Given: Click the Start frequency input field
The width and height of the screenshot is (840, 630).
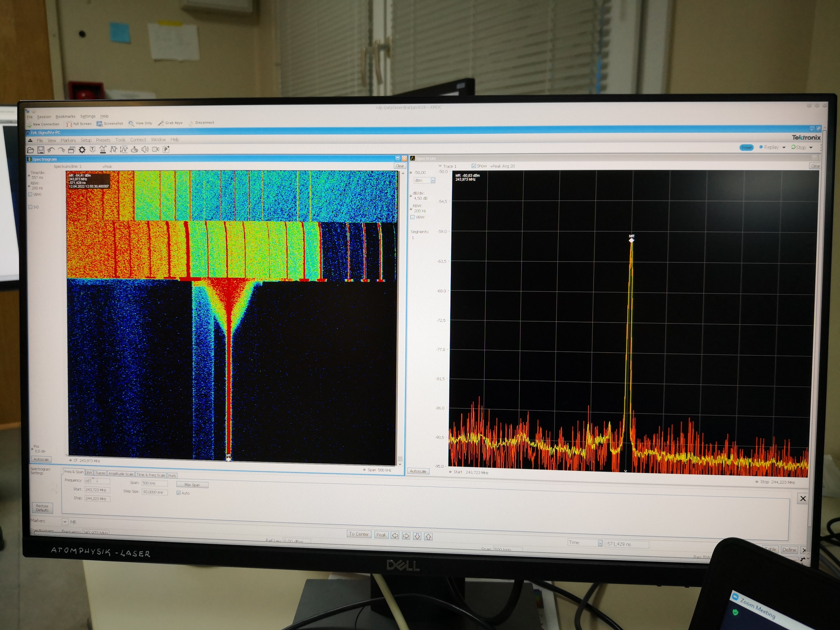Looking at the screenshot, I should click(97, 490).
